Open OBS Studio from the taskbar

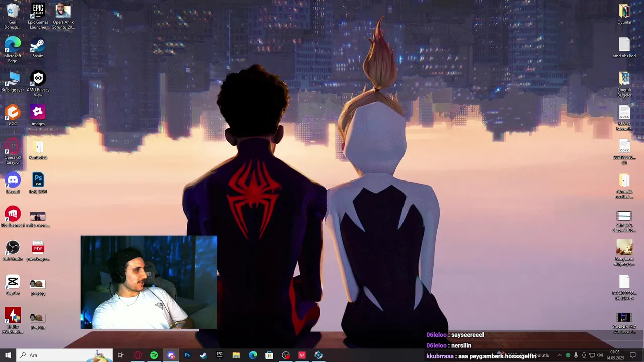pyautogui.click(x=286, y=355)
